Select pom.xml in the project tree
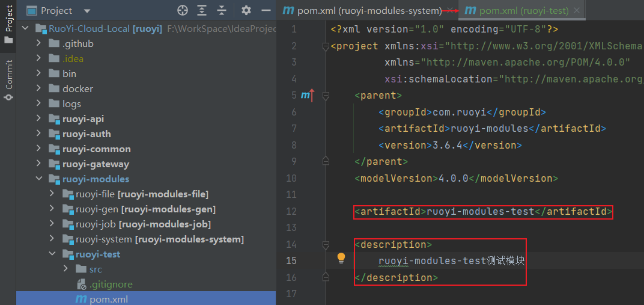 point(109,299)
